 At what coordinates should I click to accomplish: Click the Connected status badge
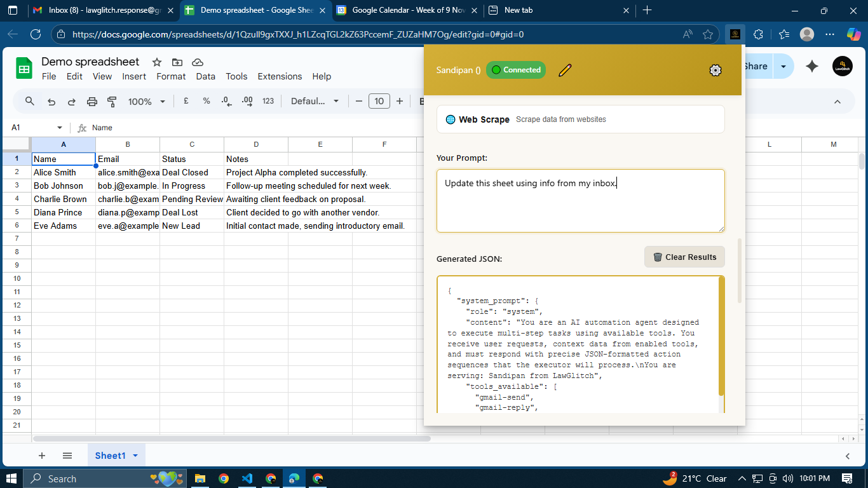515,70
